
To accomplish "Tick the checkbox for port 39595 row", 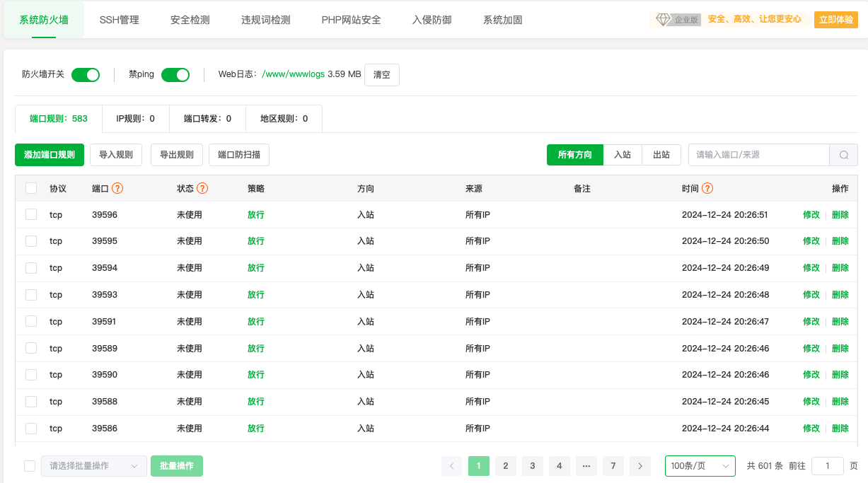I will (31, 241).
